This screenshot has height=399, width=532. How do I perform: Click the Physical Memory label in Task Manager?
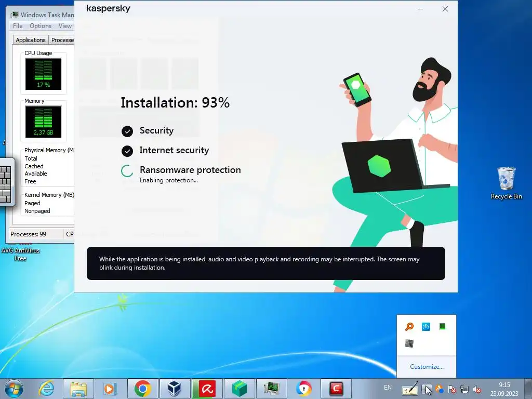pyautogui.click(x=49, y=150)
